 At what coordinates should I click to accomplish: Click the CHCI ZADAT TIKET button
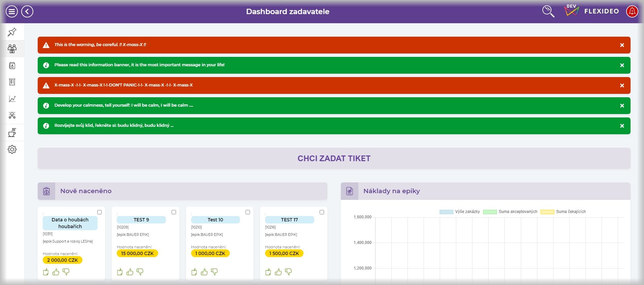(334, 158)
